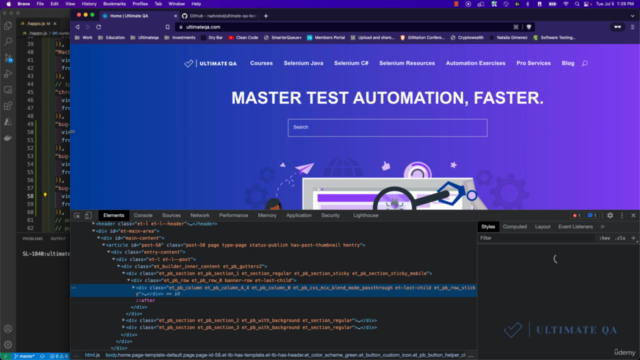
Task: Toggle .cls element classes panel
Action: coord(620,238)
